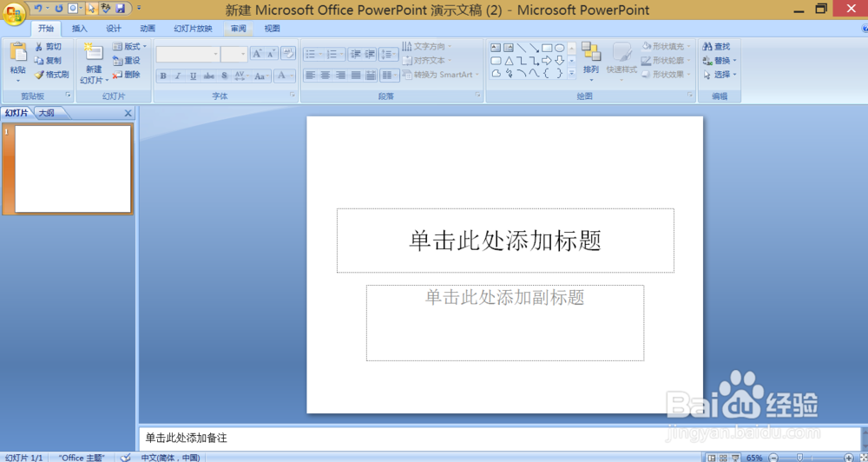Viewport: 868px width, 462px height.
Task: Toggle Align Text Right
Action: coord(340,75)
